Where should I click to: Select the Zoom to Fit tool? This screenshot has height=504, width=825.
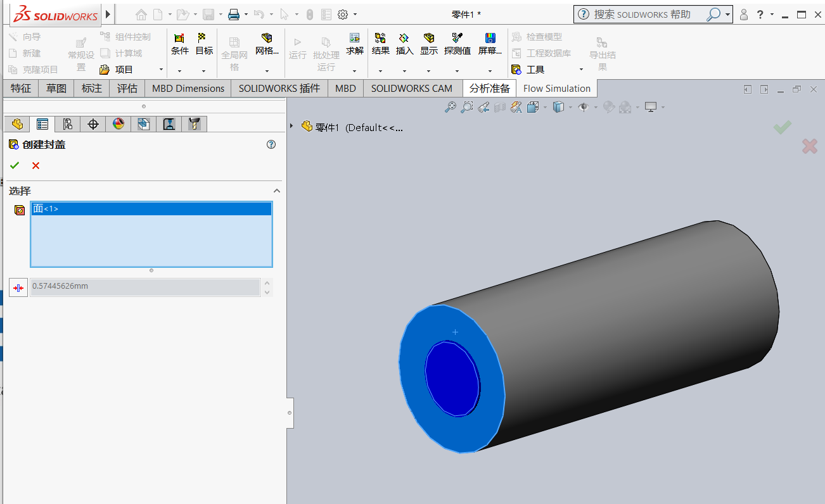click(450, 107)
